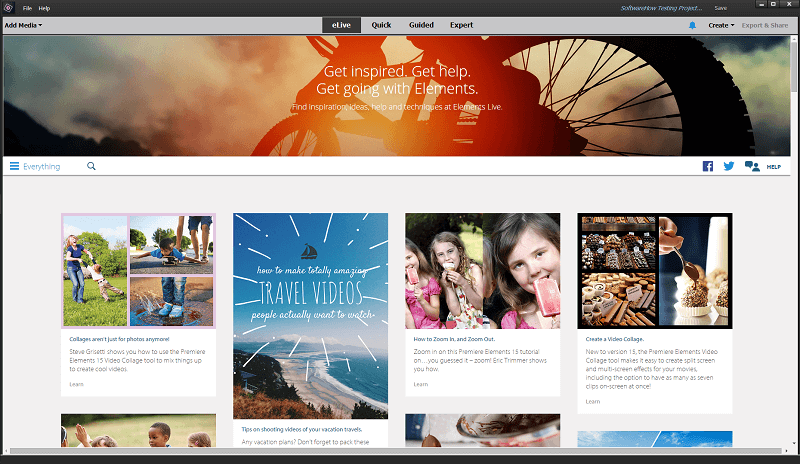Open the File menu
800x464 pixels.
coord(28,8)
